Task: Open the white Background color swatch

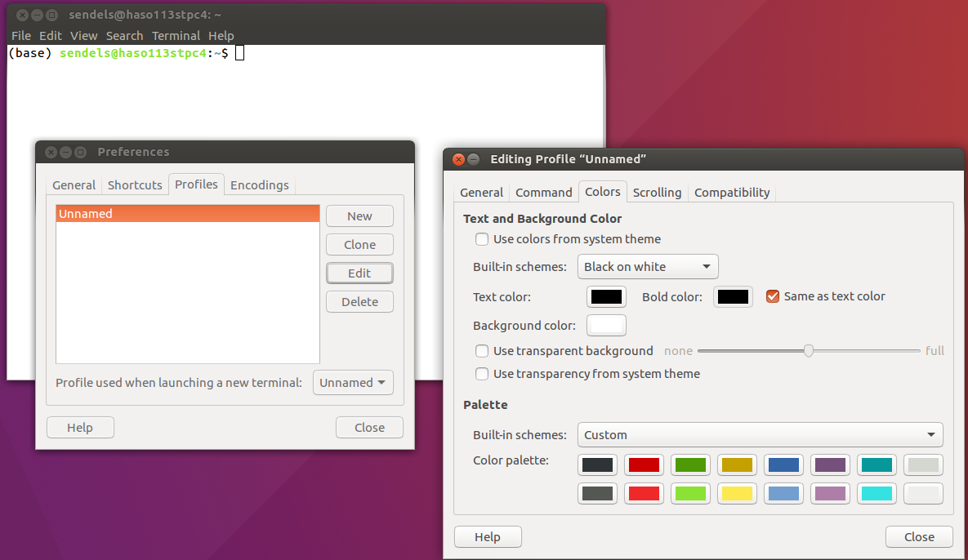Action: click(606, 326)
